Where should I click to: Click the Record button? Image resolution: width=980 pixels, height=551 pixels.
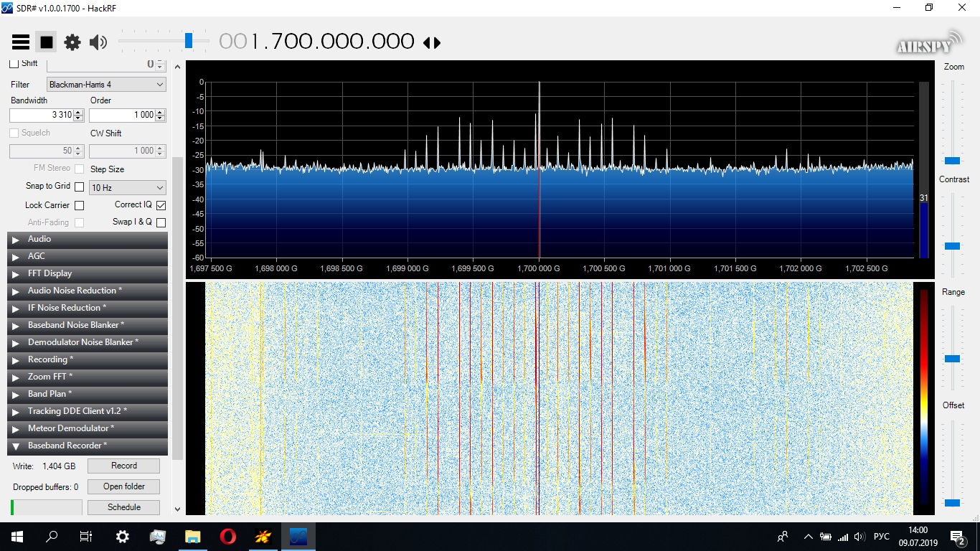coord(123,466)
